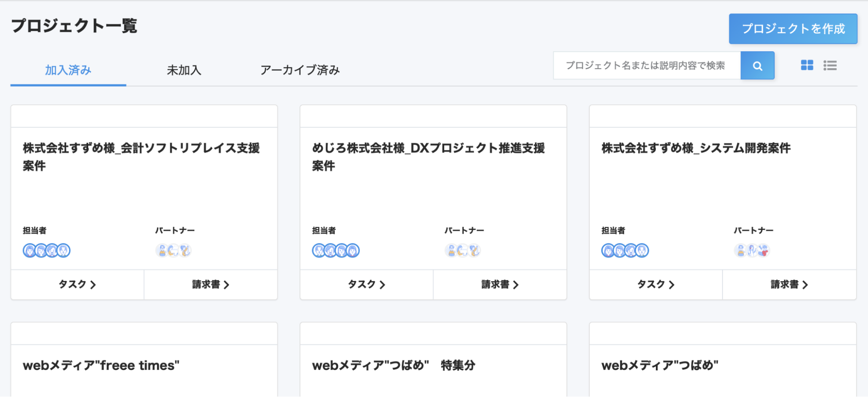
Task: Focus the project name search field
Action: [x=647, y=66]
